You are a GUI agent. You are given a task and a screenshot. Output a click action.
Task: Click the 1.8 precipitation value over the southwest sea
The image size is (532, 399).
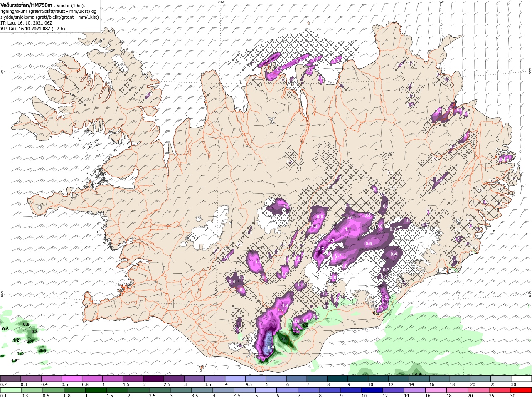15,361
